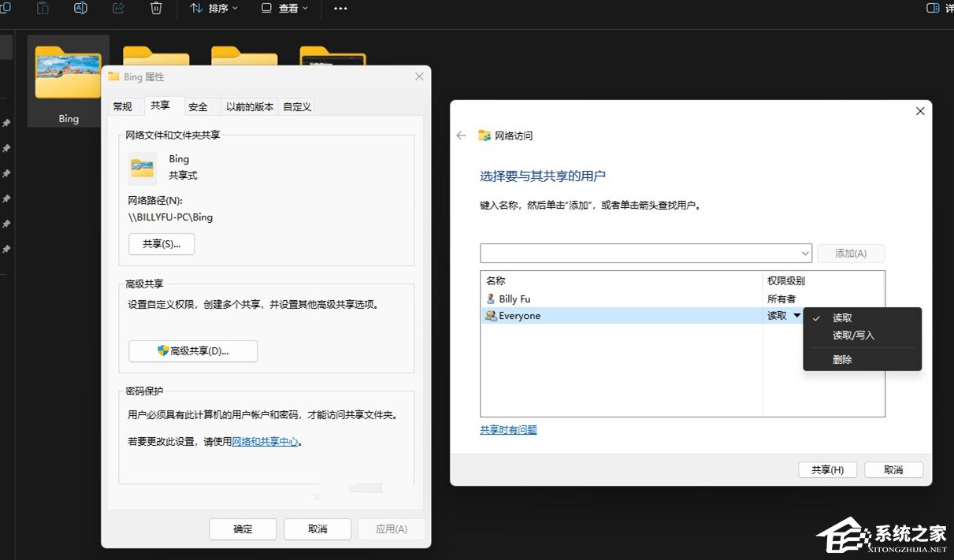Image resolution: width=954 pixels, height=560 pixels.
Task: Open the 网络和共享中心 link
Action: pos(264,441)
